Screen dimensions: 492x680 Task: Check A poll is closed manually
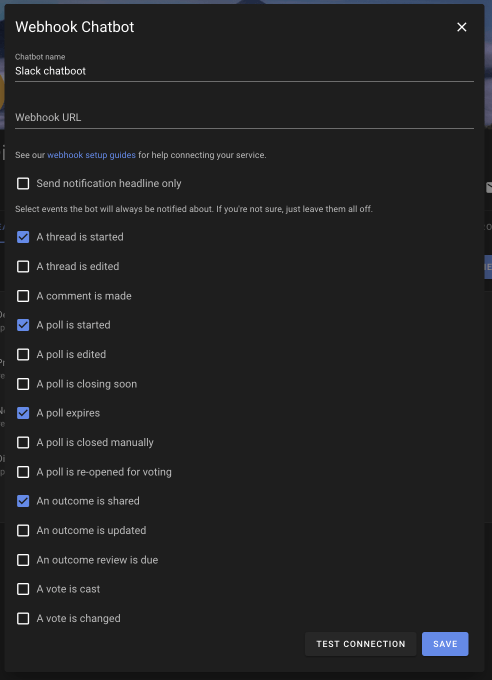point(23,442)
